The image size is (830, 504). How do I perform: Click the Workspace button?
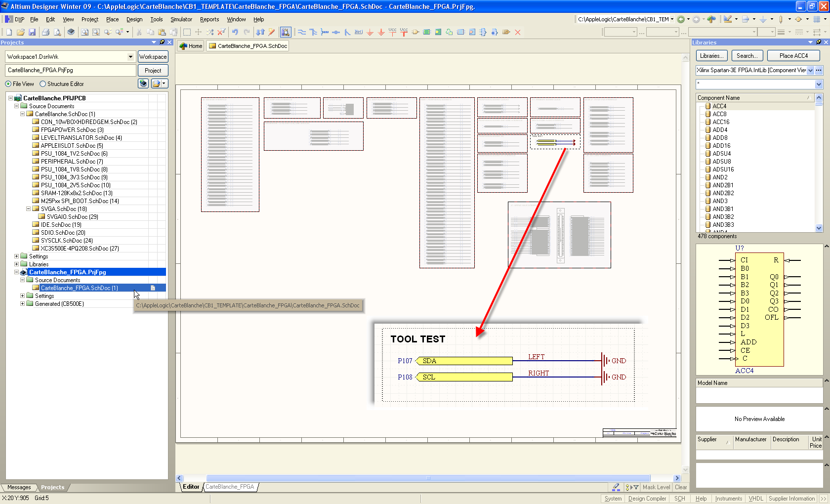[x=153, y=57]
